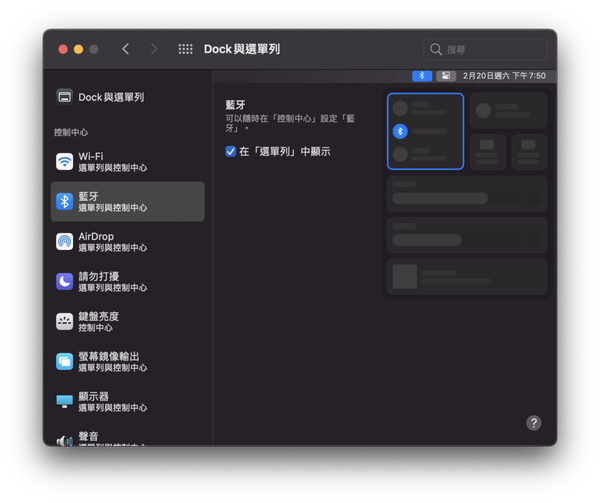
Task: Close the preferences window red button
Action: point(63,49)
